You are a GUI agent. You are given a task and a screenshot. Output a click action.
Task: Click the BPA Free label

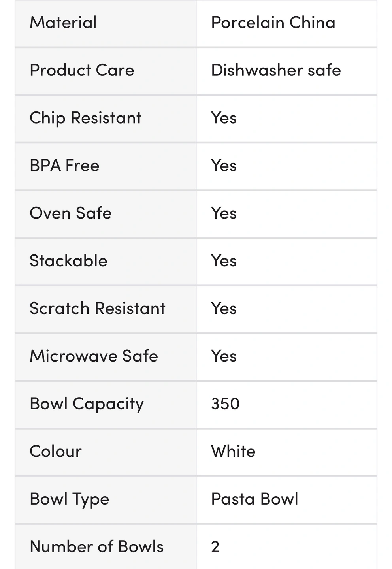64,166
